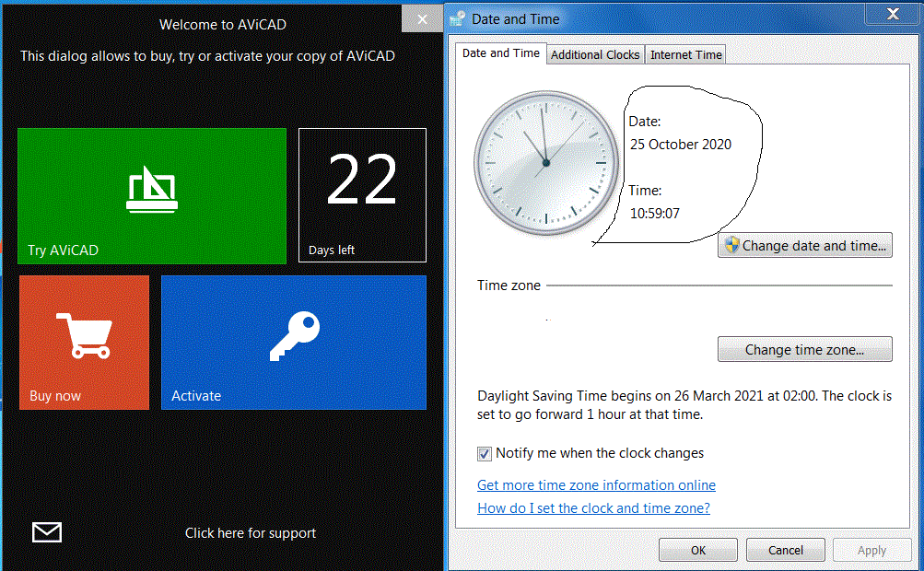Click the Daylight Saving Time notice text
This screenshot has height=571, width=924.
tap(684, 405)
